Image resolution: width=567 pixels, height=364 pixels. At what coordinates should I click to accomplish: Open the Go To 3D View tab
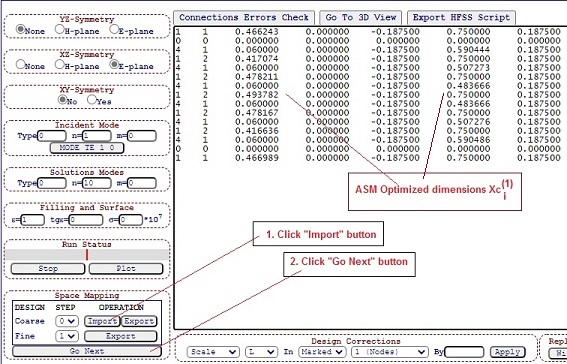[x=361, y=18]
